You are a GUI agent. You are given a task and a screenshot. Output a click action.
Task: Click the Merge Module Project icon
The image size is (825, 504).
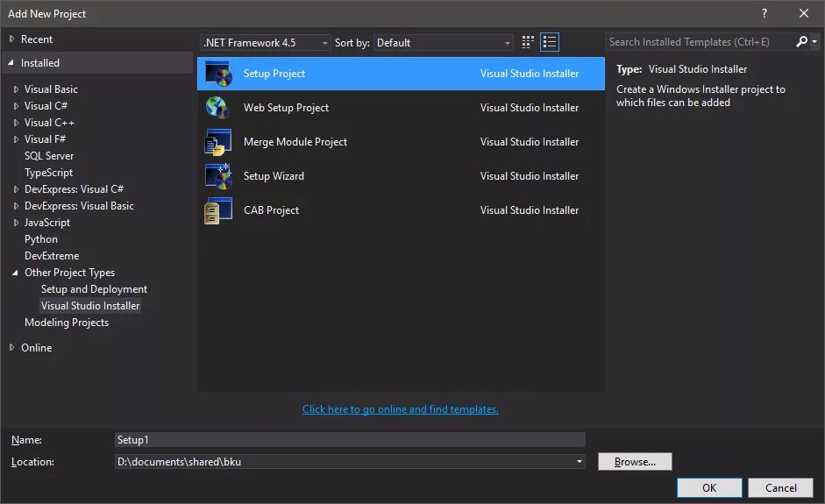click(218, 142)
